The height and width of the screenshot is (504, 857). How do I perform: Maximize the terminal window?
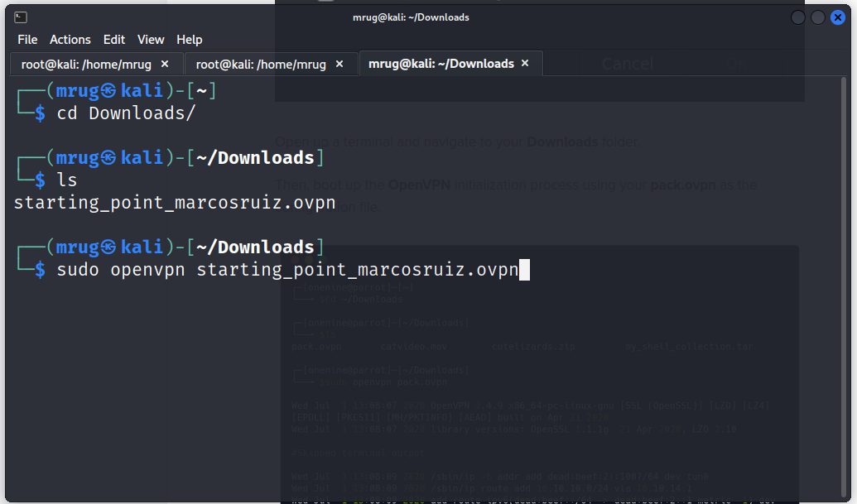pos(818,17)
